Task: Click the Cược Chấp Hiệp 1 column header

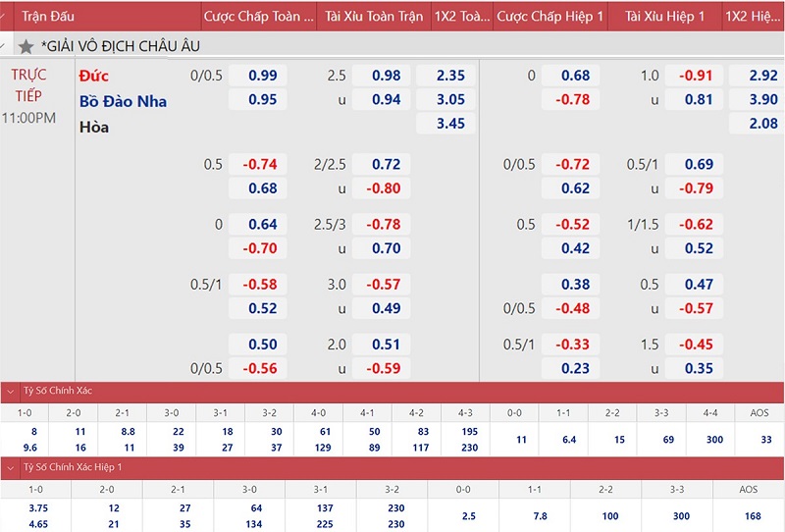Action: pos(549,17)
